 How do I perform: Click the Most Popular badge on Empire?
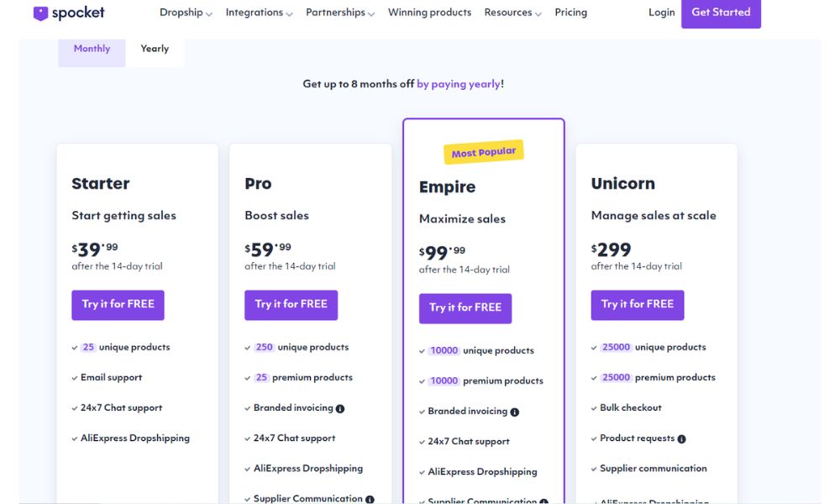pyautogui.click(x=484, y=152)
